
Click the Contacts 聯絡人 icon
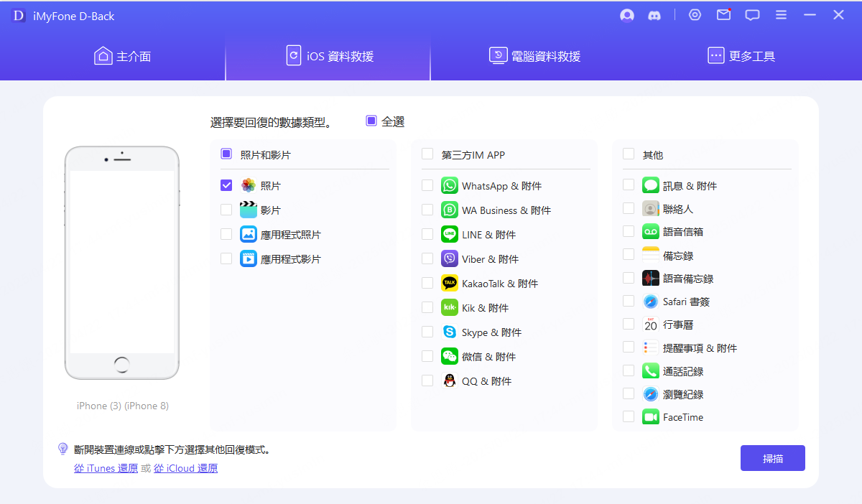click(651, 208)
